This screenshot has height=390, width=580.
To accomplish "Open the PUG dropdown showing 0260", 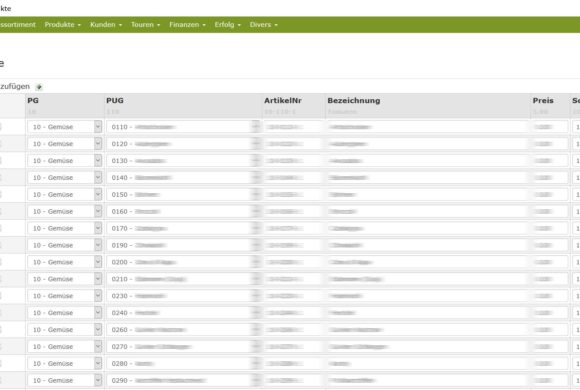I will coord(183,330).
